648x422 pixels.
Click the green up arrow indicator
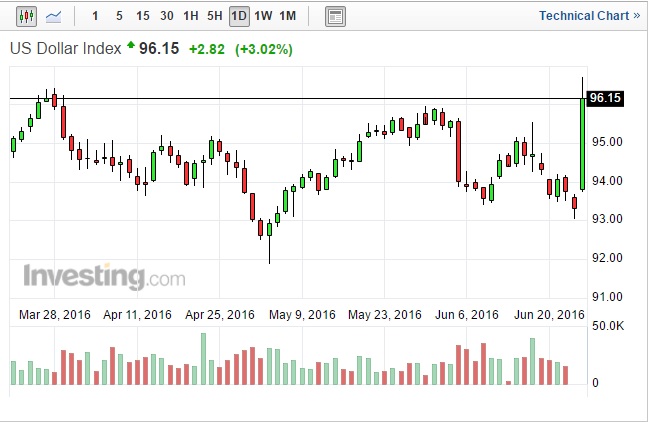(131, 45)
